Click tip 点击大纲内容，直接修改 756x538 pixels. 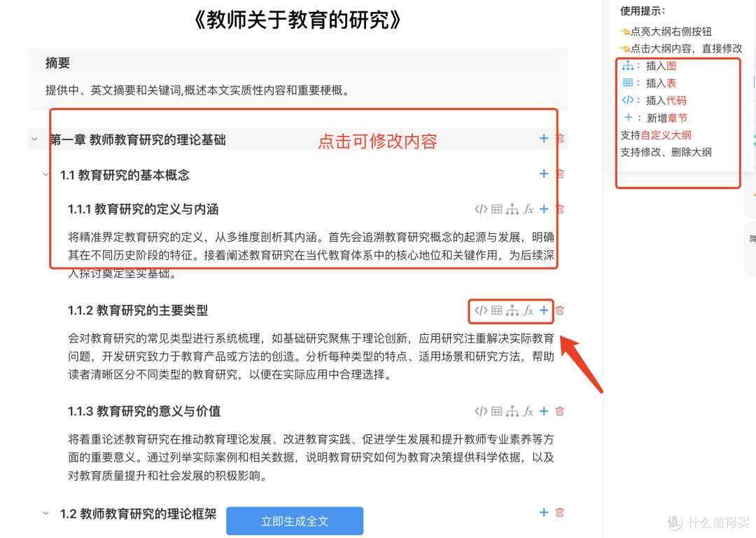coord(681,48)
